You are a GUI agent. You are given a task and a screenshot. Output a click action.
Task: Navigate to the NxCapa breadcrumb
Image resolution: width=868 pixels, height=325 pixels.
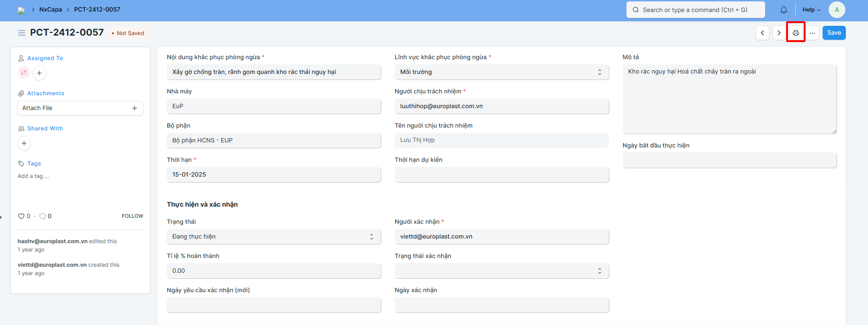(x=50, y=10)
